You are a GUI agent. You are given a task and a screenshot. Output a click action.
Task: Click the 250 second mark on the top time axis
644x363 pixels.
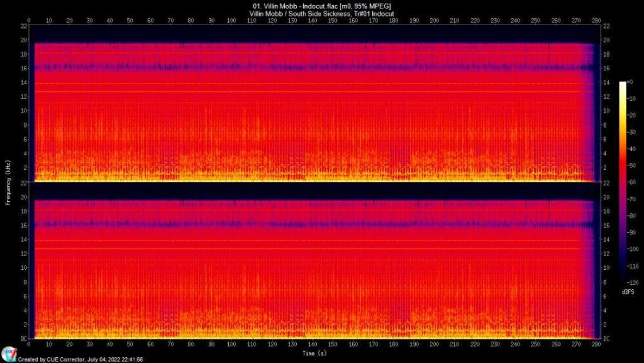[x=535, y=21]
